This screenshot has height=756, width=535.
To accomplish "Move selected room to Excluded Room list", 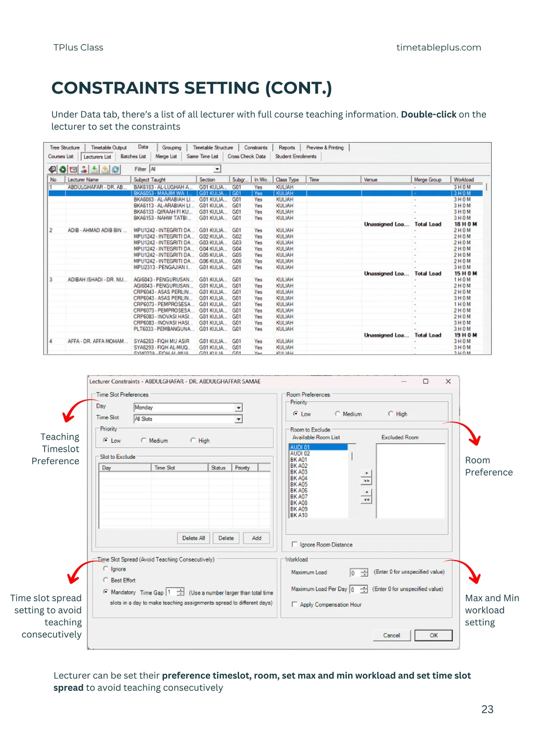I will coord(366,474).
